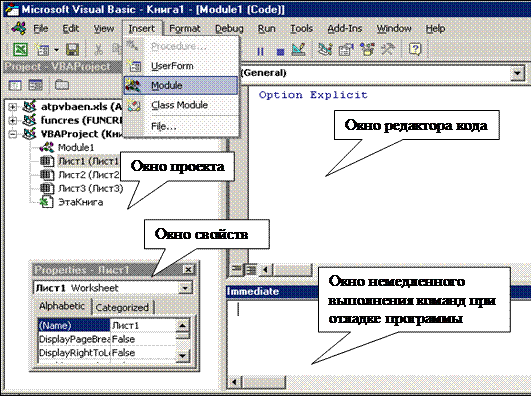Switch to the Categorized tab
Image resolution: width=531 pixels, height=396 pixels.
[x=122, y=308]
